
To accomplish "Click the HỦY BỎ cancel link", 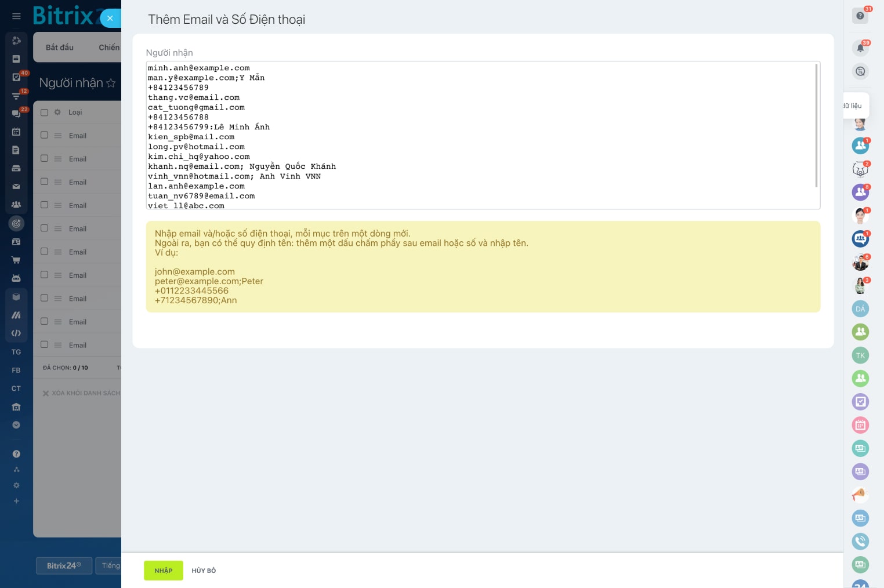I will (x=204, y=571).
